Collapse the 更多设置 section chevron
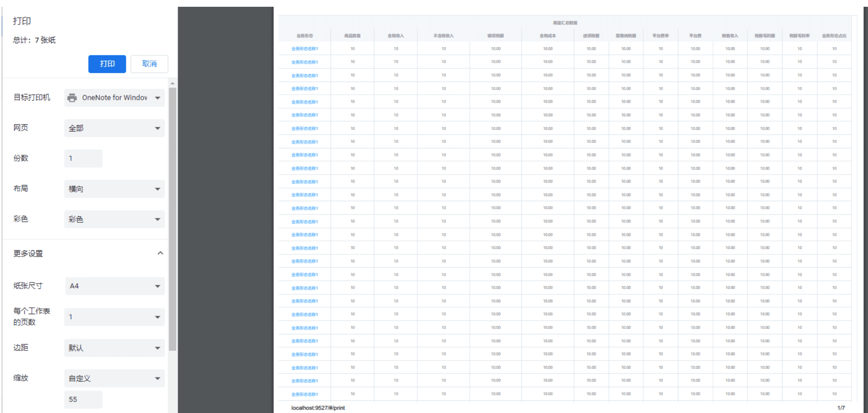Viewport: 868px width, 413px height. pyautogui.click(x=160, y=253)
